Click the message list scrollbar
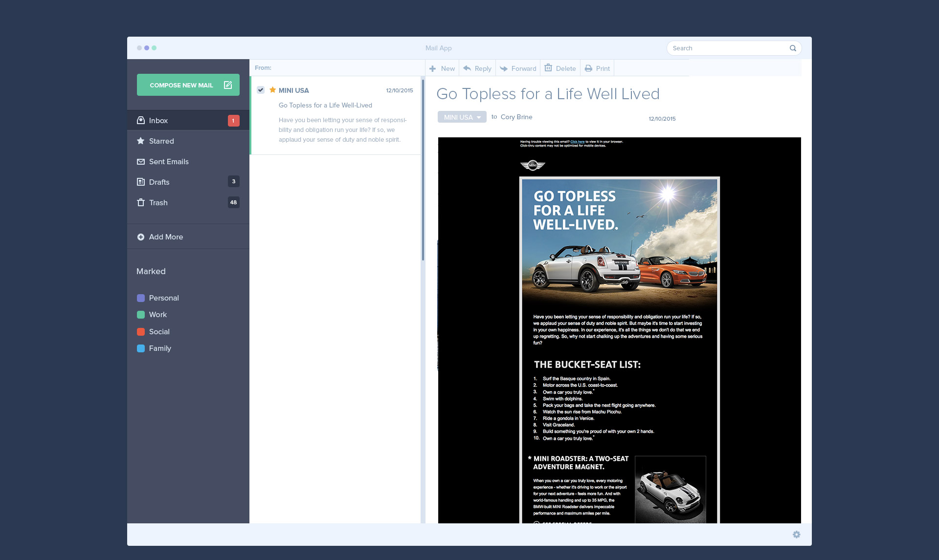Screen dimensions: 939x560 click(x=423, y=170)
